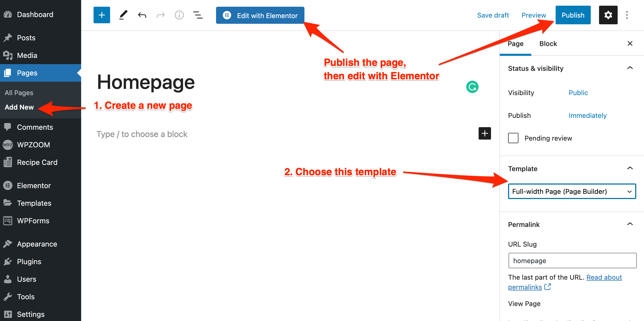Screen dimensions: 644x321
Task: Undo the last change
Action: point(142,15)
